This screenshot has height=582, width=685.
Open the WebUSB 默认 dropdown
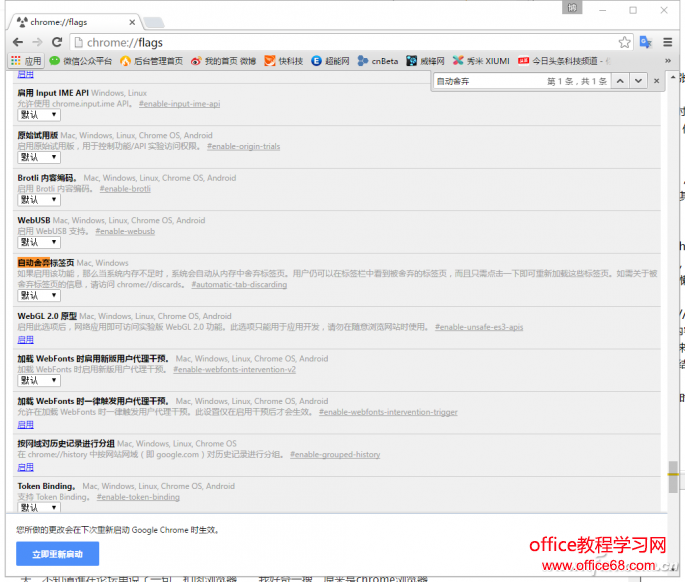coord(39,242)
